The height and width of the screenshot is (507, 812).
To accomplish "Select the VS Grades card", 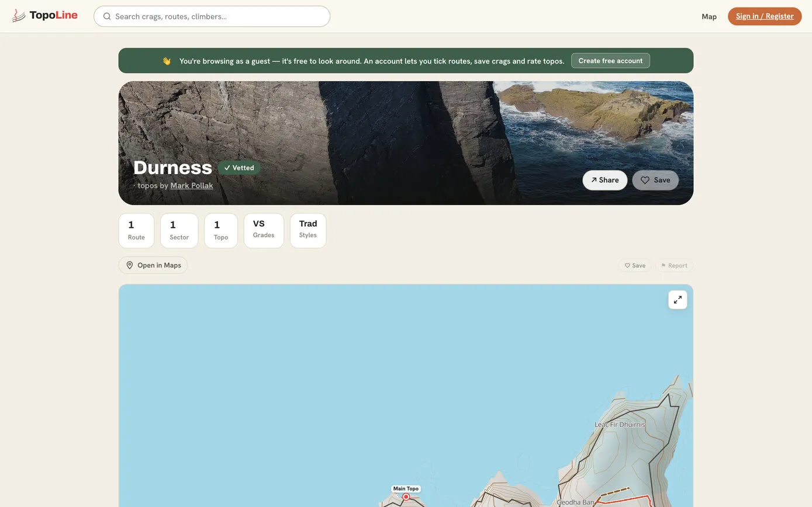I will click(x=264, y=230).
